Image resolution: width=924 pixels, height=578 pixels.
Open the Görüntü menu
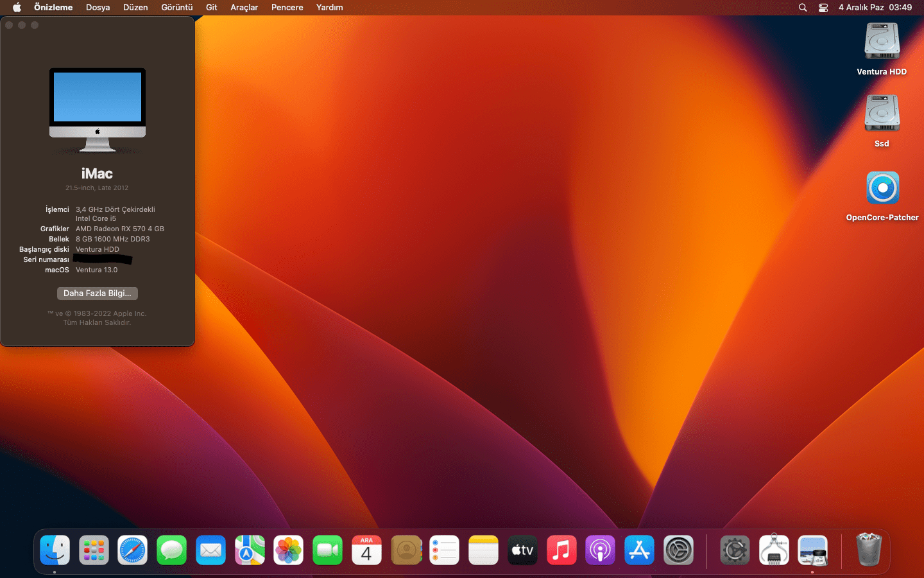point(176,8)
